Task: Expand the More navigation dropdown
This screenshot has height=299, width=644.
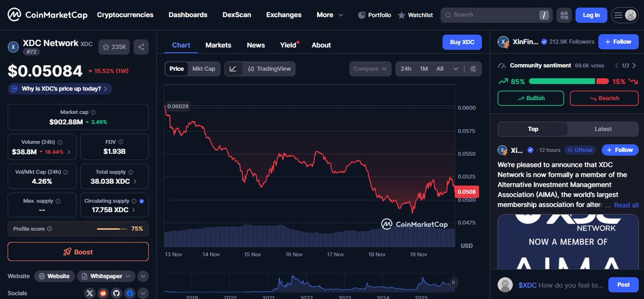Action: [330, 15]
